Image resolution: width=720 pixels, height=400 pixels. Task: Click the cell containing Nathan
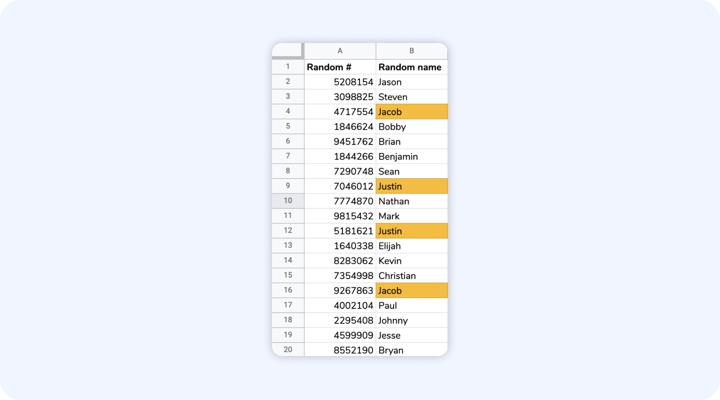(412, 201)
